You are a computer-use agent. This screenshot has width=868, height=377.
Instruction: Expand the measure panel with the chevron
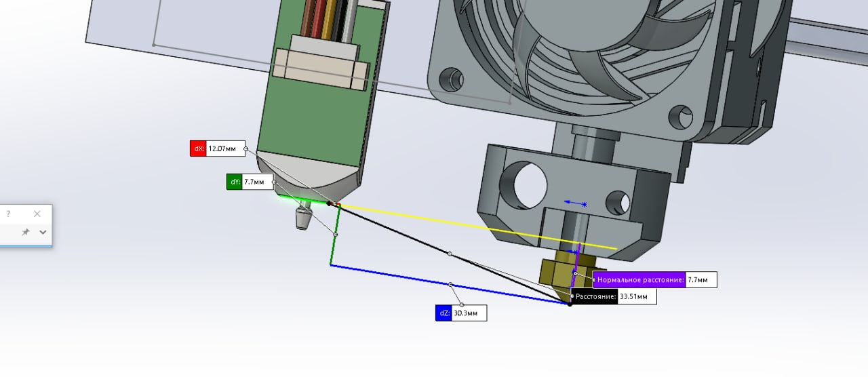pyautogui.click(x=43, y=232)
